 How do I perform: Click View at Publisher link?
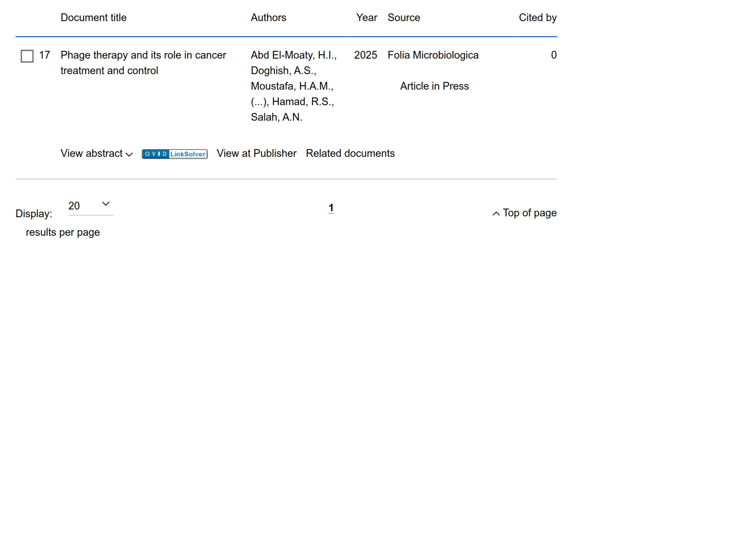256,154
